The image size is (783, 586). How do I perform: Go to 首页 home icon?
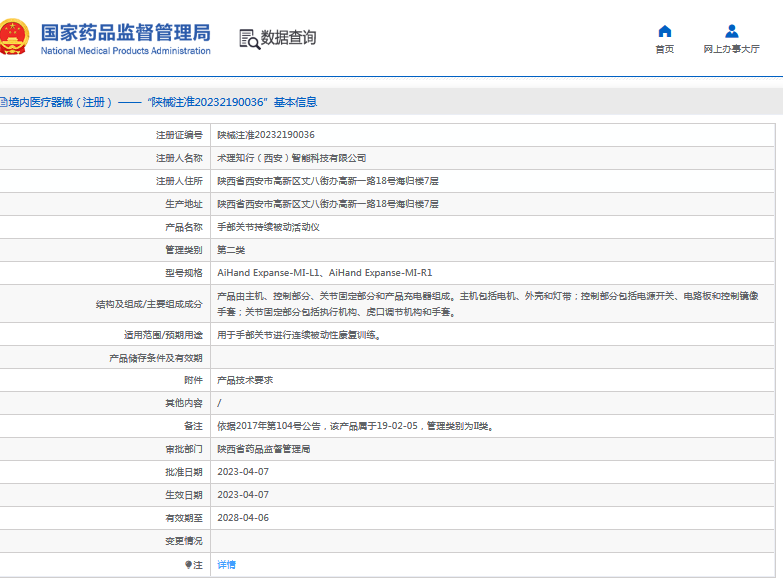point(665,31)
